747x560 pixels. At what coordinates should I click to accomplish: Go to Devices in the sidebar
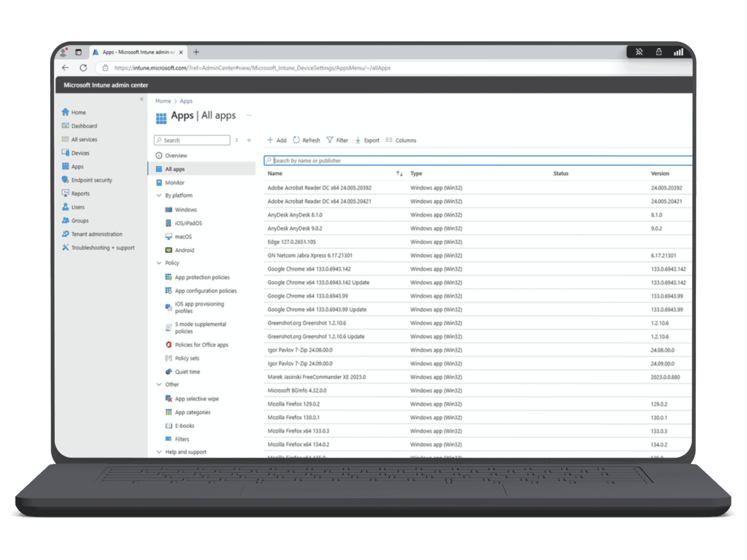pos(75,153)
